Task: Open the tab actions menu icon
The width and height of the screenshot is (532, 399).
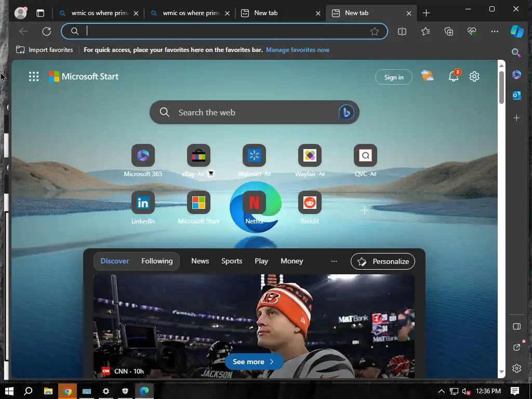Action: 41,13
